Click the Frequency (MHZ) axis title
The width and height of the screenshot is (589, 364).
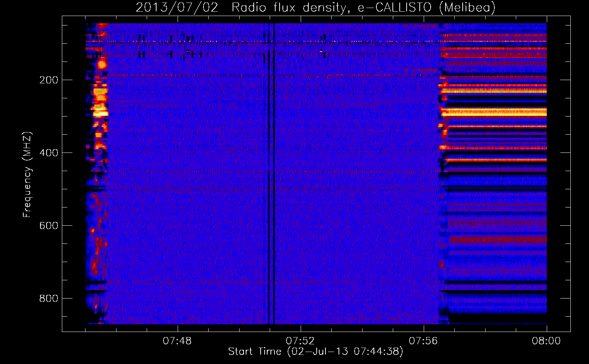click(x=27, y=175)
